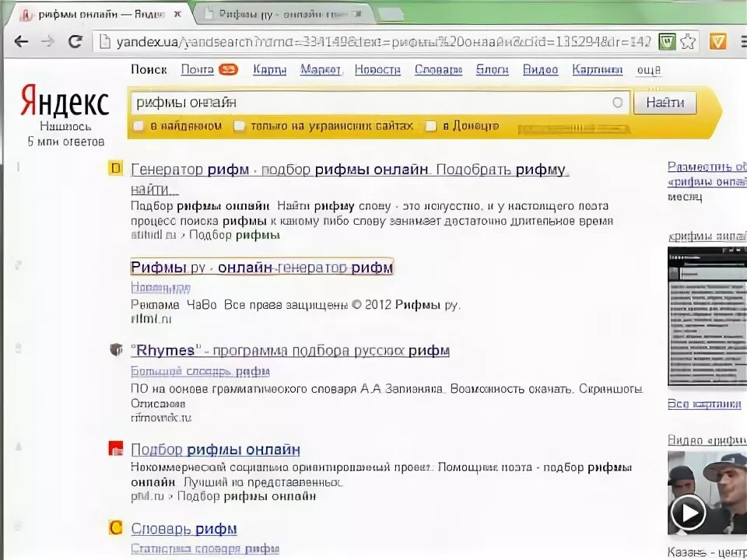The width and height of the screenshot is (747, 560).
Task: Open 'Большой словарь рифм' sublink
Action: [x=200, y=371]
